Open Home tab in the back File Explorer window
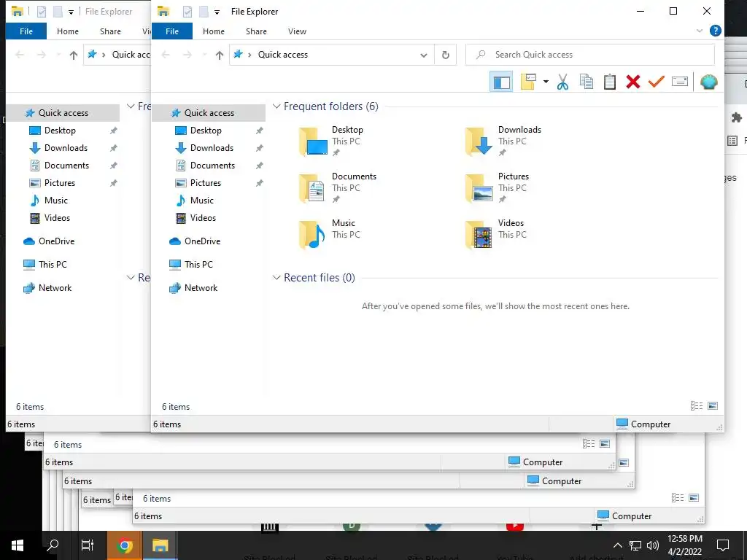The width and height of the screenshot is (747, 560). 68,31
